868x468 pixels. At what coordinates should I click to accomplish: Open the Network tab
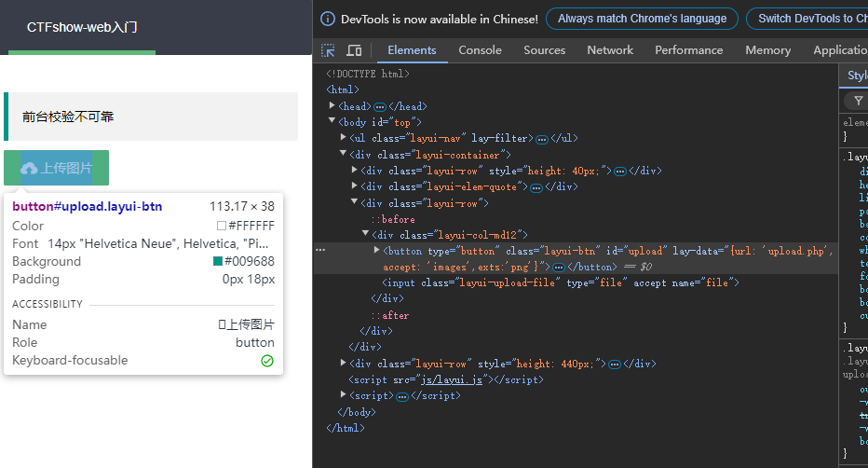click(610, 50)
